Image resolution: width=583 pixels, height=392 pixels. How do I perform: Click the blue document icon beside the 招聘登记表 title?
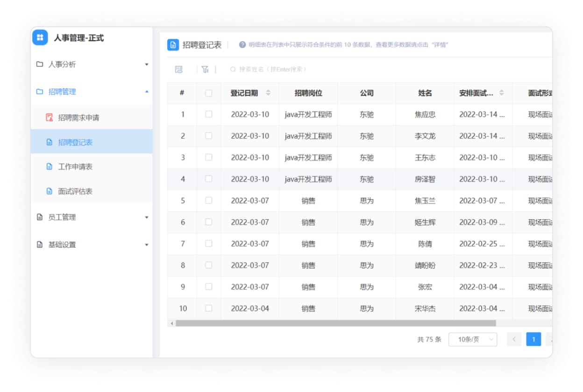[x=173, y=45]
